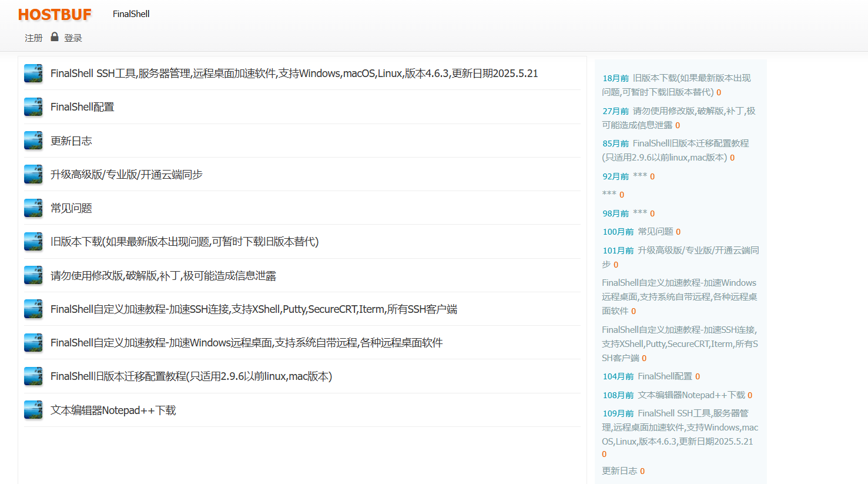Click thumbnail icon beside 升级高级版/专业版 post

33,174
